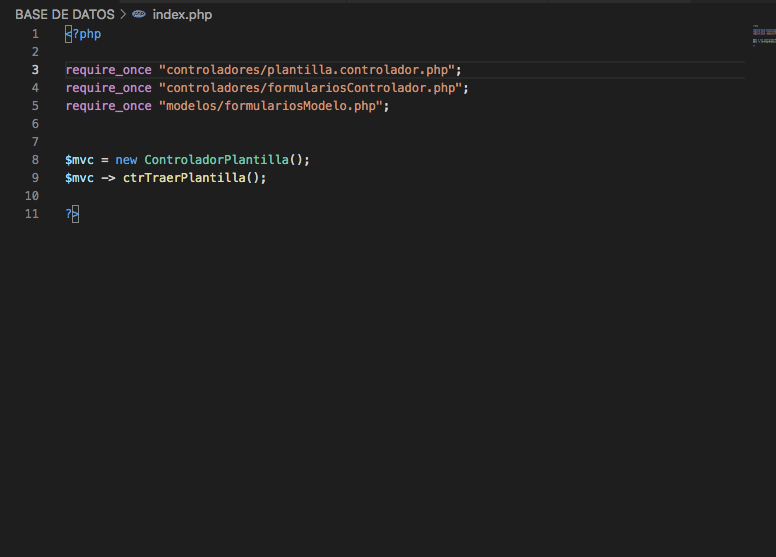
Task: Click the code minimap preview
Action: [764, 35]
